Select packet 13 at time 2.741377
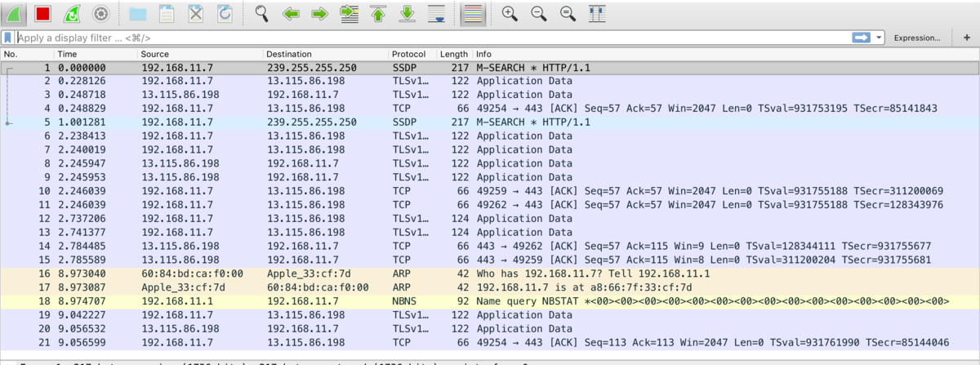This screenshot has height=365, width=980. pyautogui.click(x=490, y=232)
